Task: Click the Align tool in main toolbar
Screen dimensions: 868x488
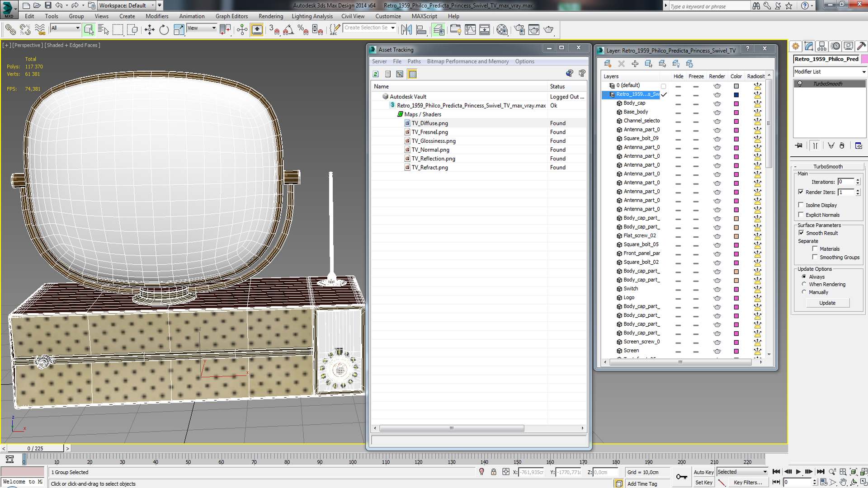Action: (x=421, y=30)
